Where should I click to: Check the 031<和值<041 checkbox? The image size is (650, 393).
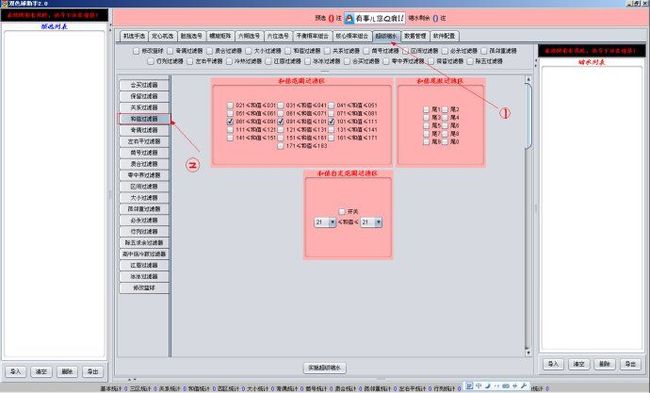click(x=281, y=105)
